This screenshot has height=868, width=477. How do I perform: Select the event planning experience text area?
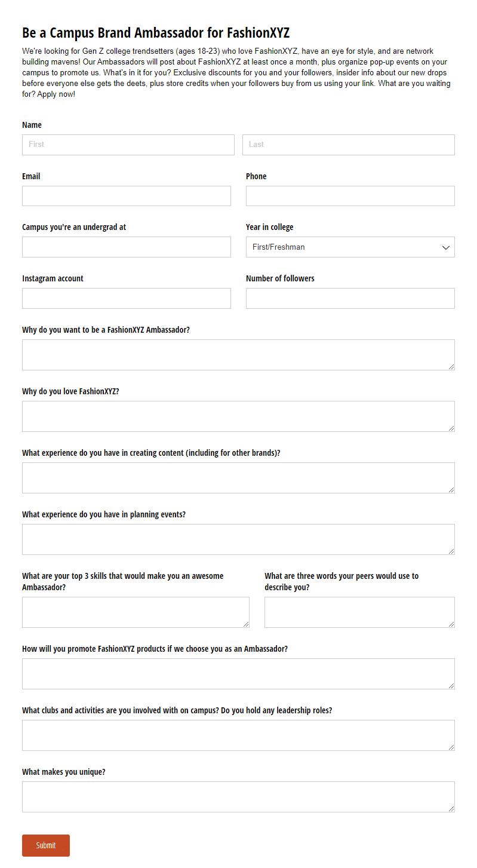tap(238, 539)
